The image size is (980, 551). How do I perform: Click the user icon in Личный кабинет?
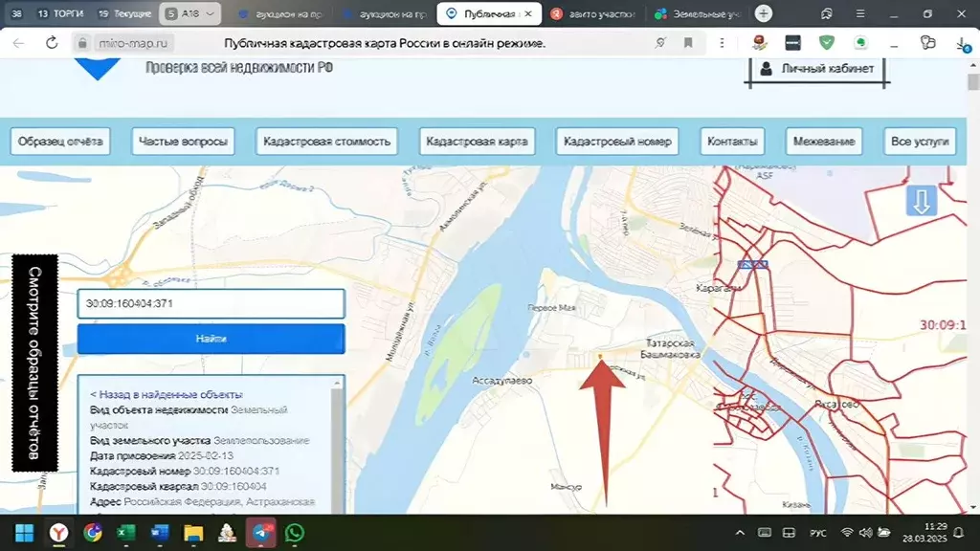pos(766,69)
